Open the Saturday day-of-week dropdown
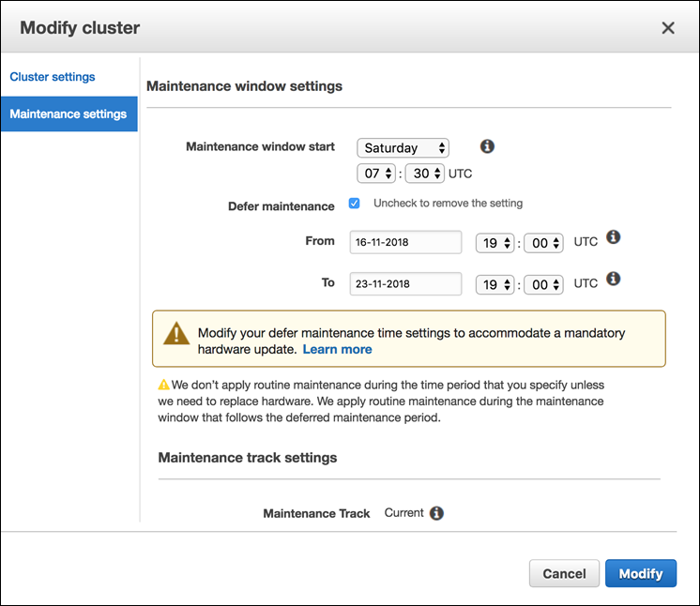Image resolution: width=700 pixels, height=606 pixels. coord(403,148)
